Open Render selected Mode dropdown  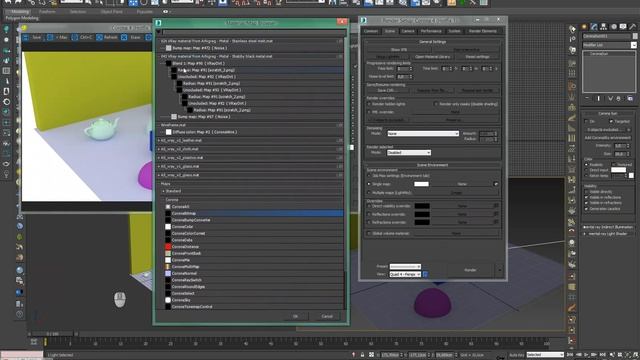(x=409, y=153)
